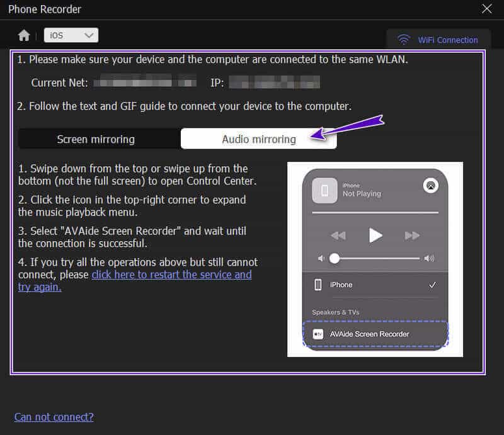This screenshot has height=435, width=504.
Task: Click the 'Not Playing' label in the guide
Action: (362, 193)
